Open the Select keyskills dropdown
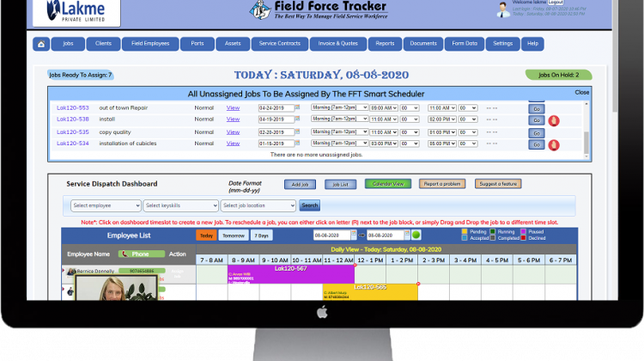Viewport: 644px width, 361px height. click(179, 205)
